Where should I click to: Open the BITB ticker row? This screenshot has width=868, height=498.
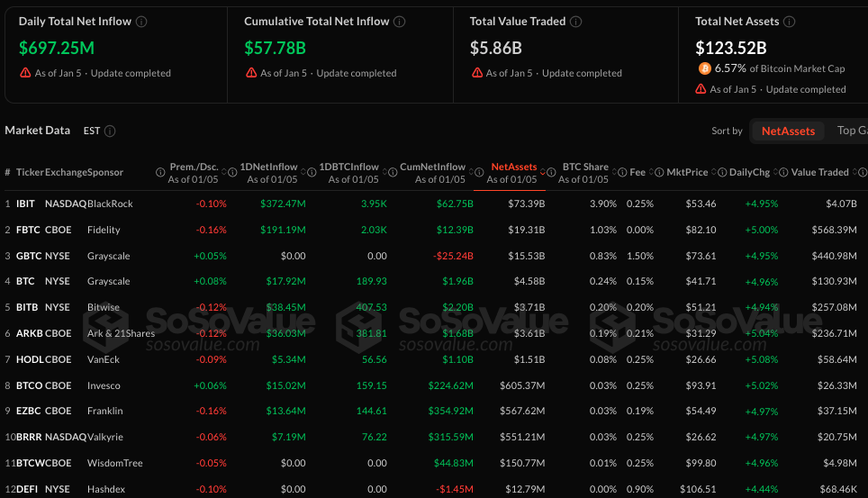coord(434,307)
